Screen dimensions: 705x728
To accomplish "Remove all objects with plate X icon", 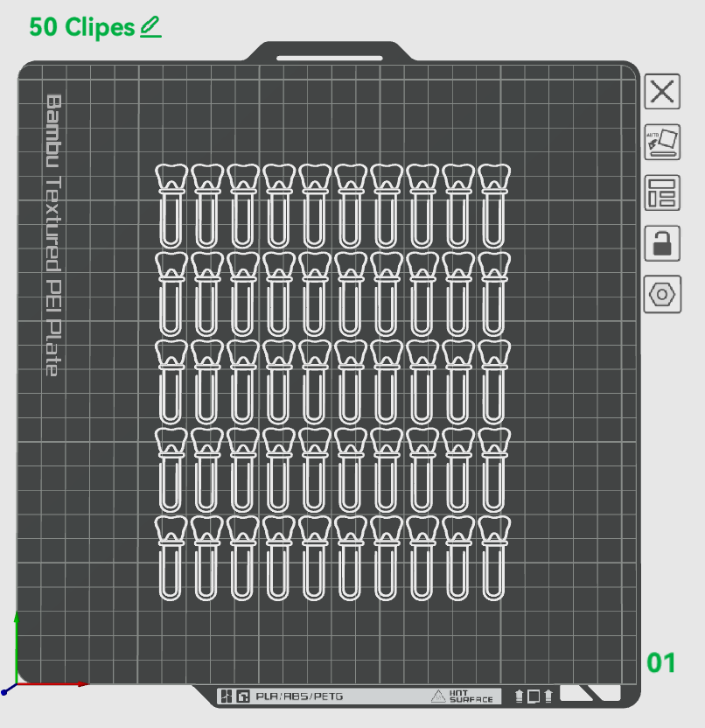I will coord(662,92).
